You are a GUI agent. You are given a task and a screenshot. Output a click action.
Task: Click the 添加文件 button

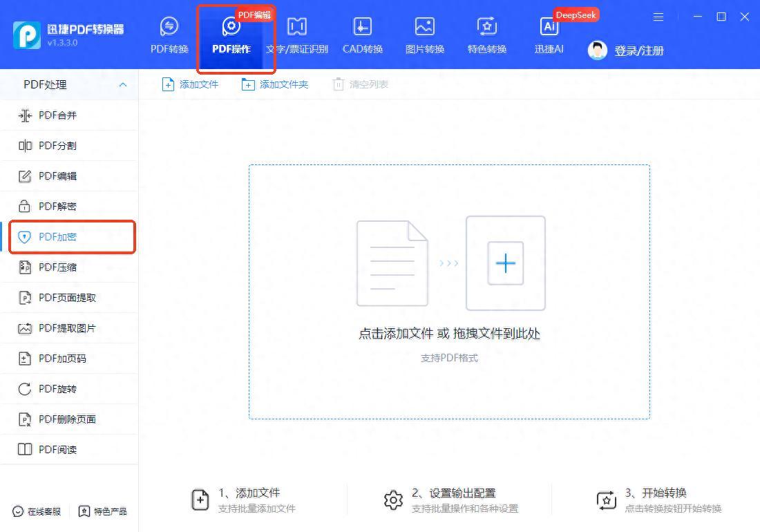190,84
